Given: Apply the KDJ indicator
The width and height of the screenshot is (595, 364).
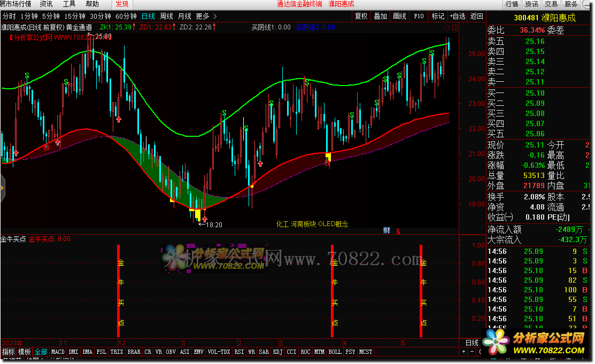Looking at the screenshot, I should tap(278, 352).
